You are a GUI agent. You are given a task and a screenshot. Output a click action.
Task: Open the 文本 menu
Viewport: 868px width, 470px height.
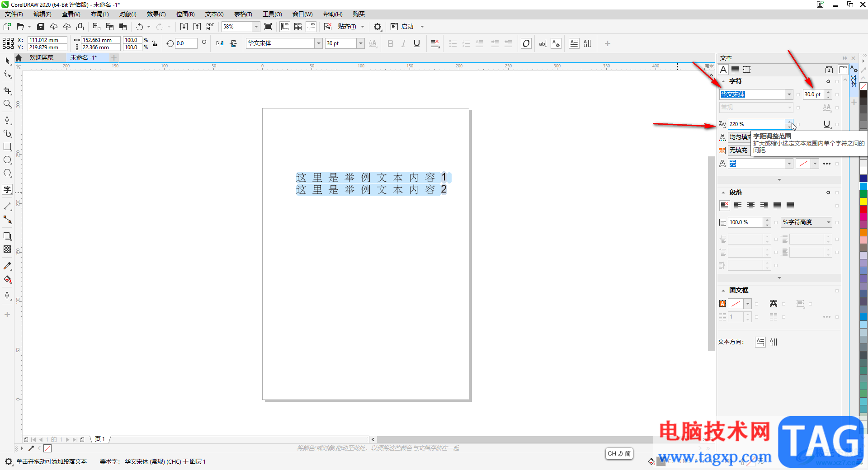coord(214,14)
